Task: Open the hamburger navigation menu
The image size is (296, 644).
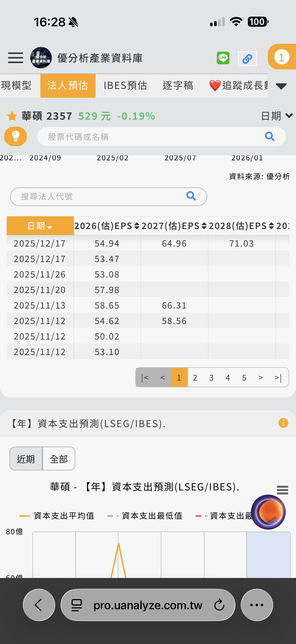Action: tap(15, 58)
